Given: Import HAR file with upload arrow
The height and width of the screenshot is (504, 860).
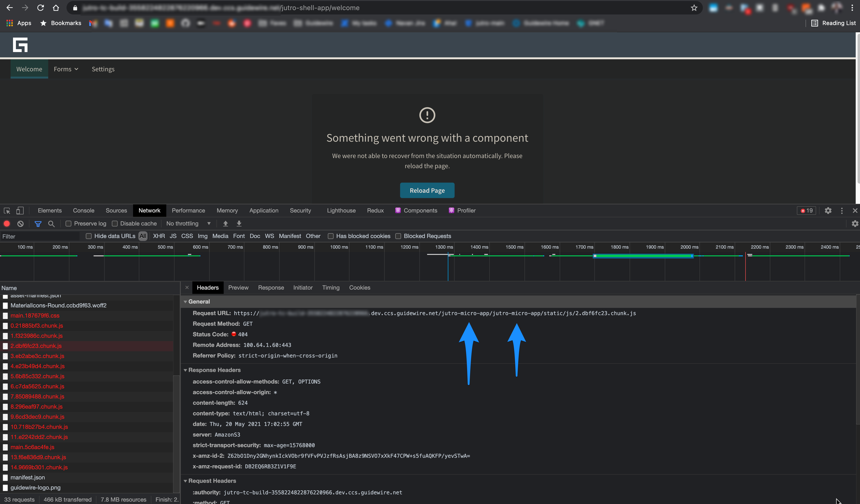Looking at the screenshot, I should point(225,224).
